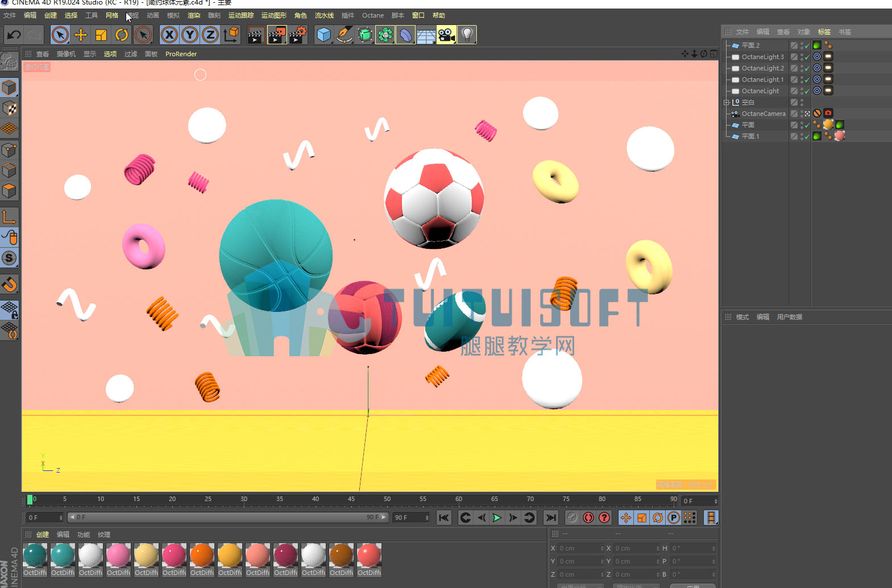Click the Light object bulb icon

(x=467, y=35)
